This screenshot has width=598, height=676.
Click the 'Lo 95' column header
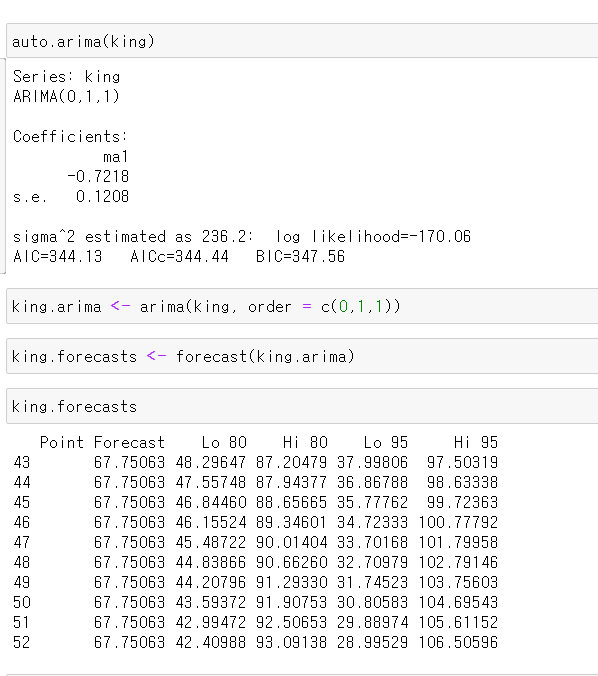(386, 442)
